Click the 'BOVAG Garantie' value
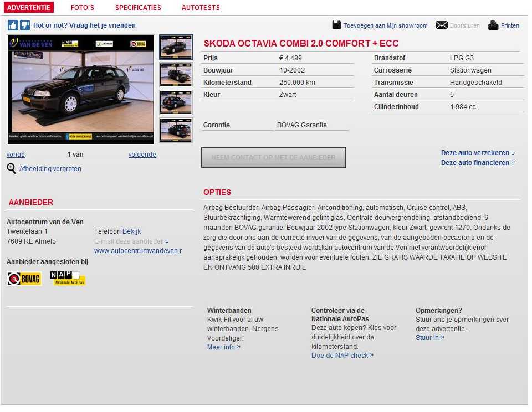The width and height of the screenshot is (532, 412). click(302, 125)
